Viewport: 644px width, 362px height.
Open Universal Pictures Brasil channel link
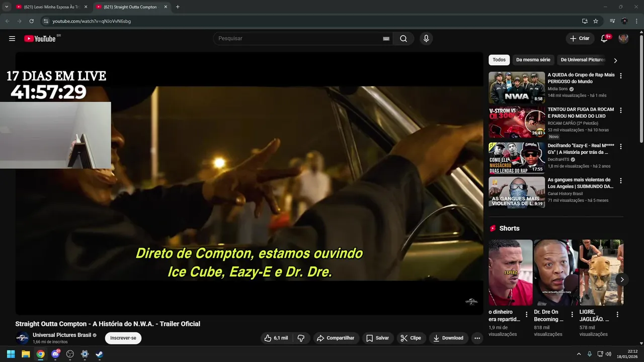click(x=62, y=335)
